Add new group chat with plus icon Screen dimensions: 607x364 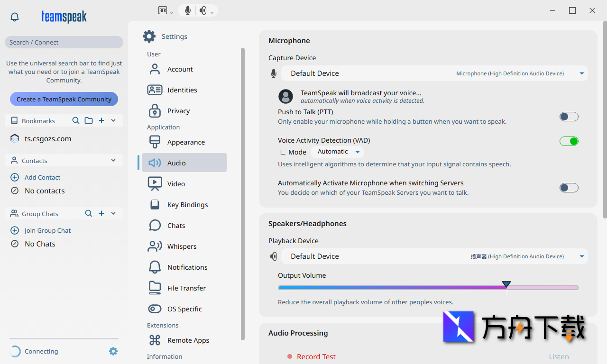101,214
